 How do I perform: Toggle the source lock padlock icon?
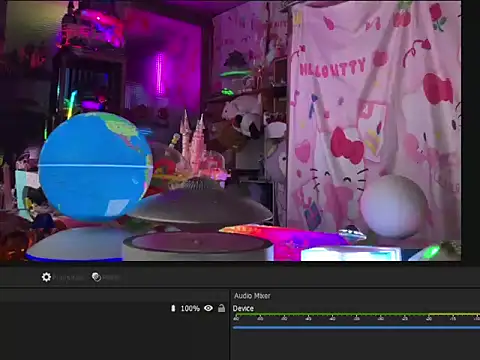[221, 308]
